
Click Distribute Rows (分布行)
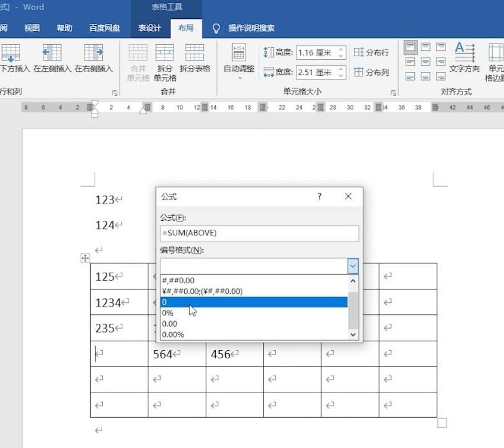pos(372,52)
